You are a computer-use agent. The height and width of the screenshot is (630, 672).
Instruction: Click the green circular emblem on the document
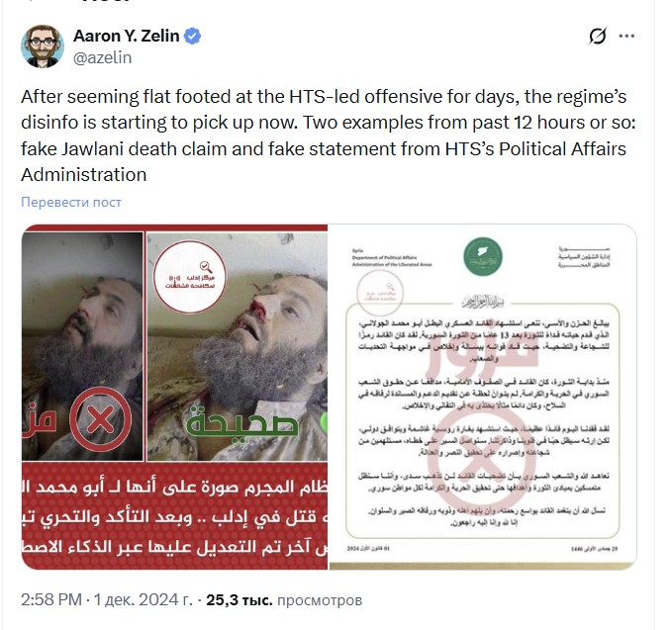483,257
